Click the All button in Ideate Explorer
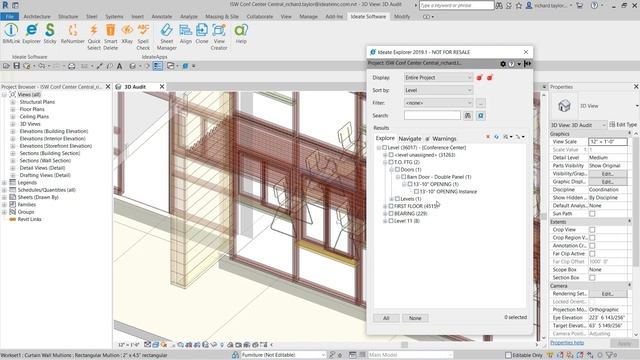 [x=386, y=318]
